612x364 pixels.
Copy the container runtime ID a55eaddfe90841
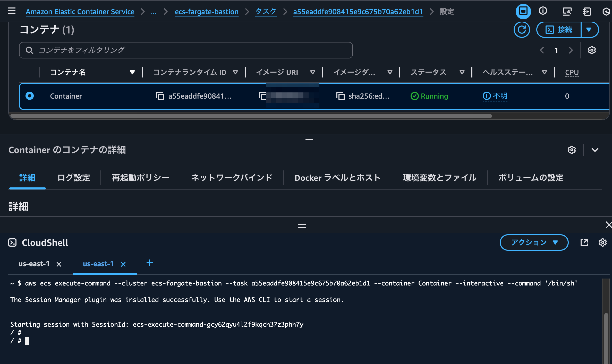[x=160, y=96]
